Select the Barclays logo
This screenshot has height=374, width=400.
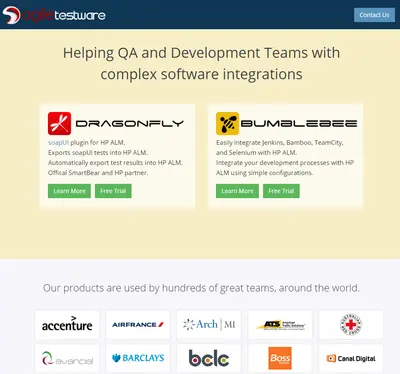[138, 359]
